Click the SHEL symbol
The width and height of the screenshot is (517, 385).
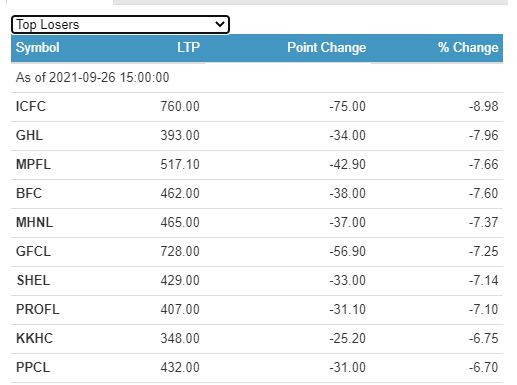point(33,280)
